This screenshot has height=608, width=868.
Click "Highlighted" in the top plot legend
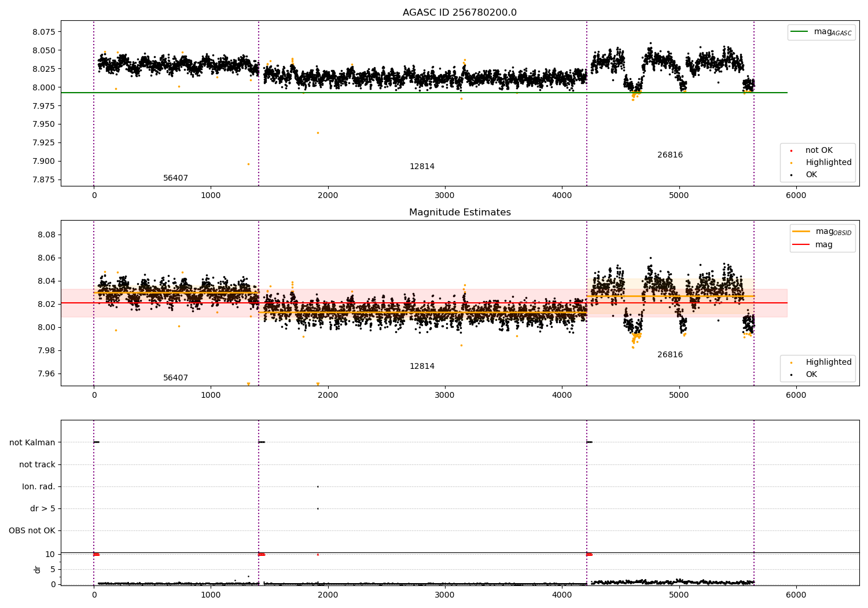click(829, 163)
